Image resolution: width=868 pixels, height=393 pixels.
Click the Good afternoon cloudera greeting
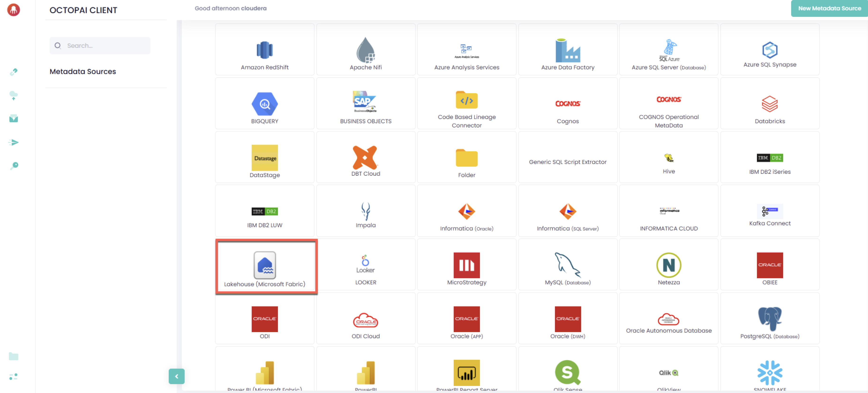[x=231, y=8]
